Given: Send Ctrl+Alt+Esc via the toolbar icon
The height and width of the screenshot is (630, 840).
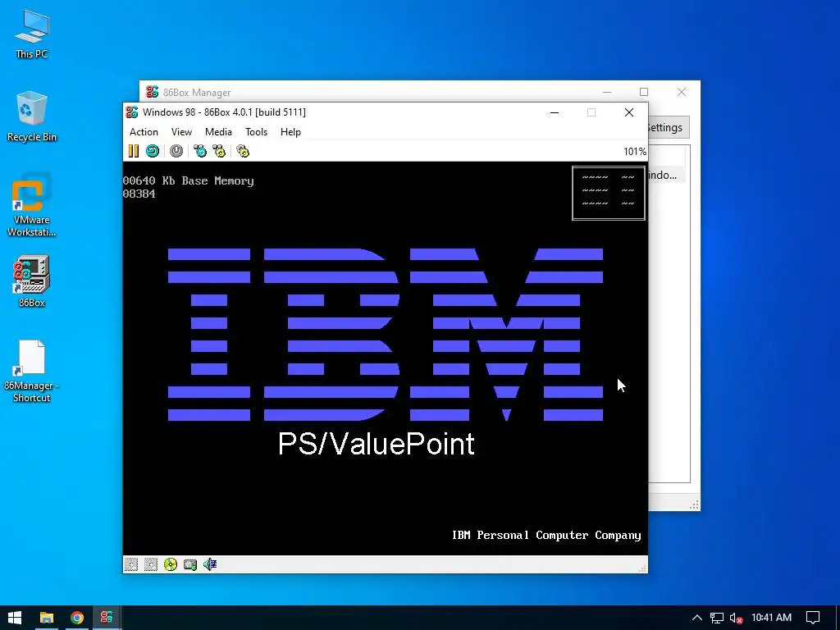Looking at the screenshot, I should click(219, 151).
